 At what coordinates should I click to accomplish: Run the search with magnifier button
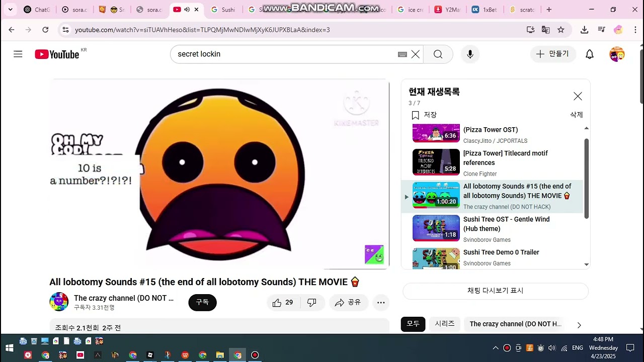[x=438, y=54]
